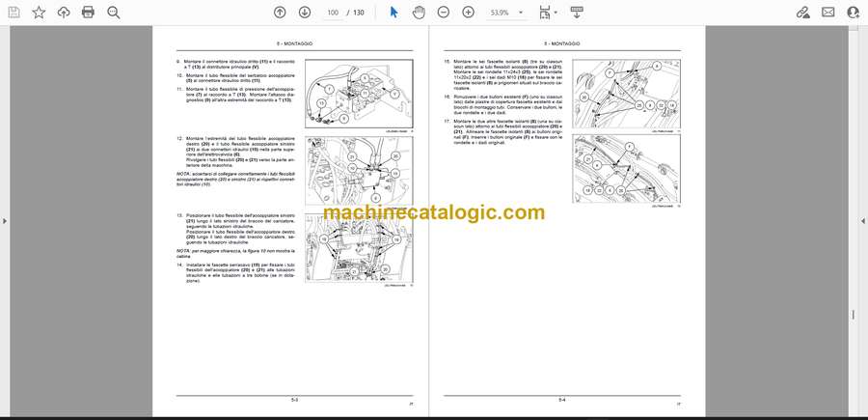Image resolution: width=868 pixels, height=420 pixels.
Task: Activate the selection arrow tool
Action: pos(393,13)
